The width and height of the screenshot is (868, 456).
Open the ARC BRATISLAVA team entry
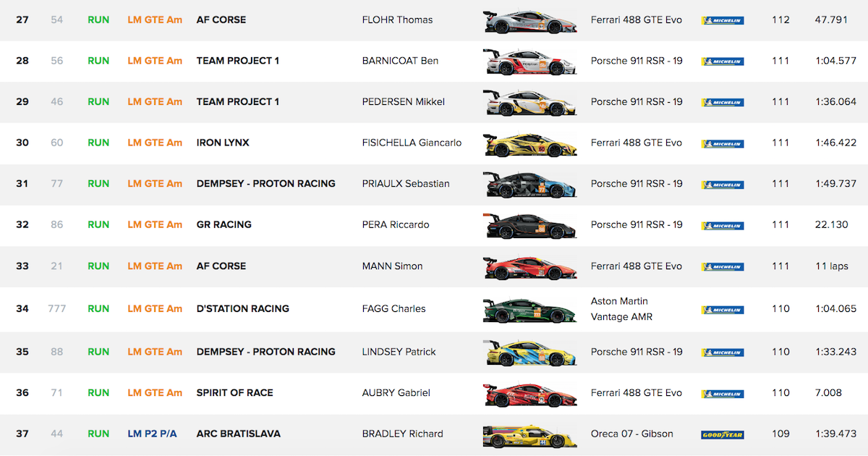tap(239, 434)
